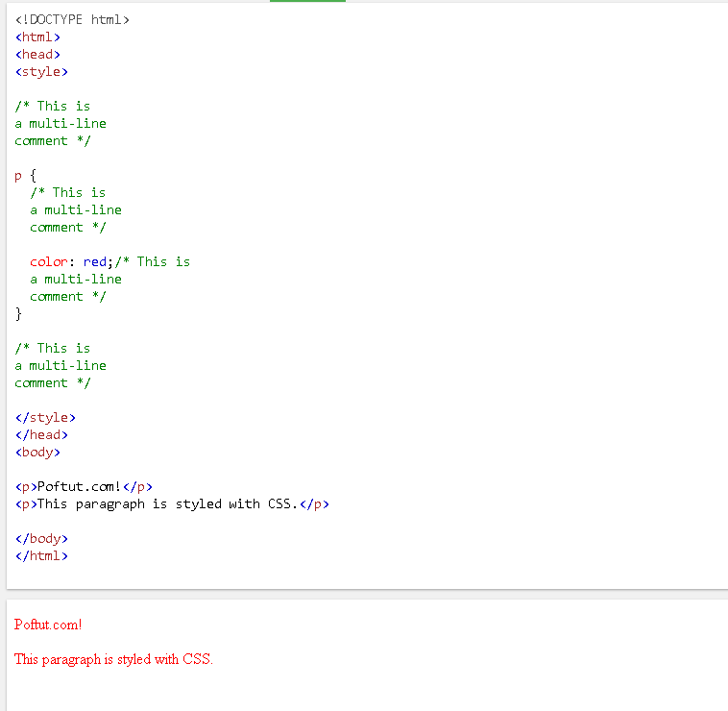Click the closing </style> tag
The width and height of the screenshot is (728, 711).
point(45,418)
